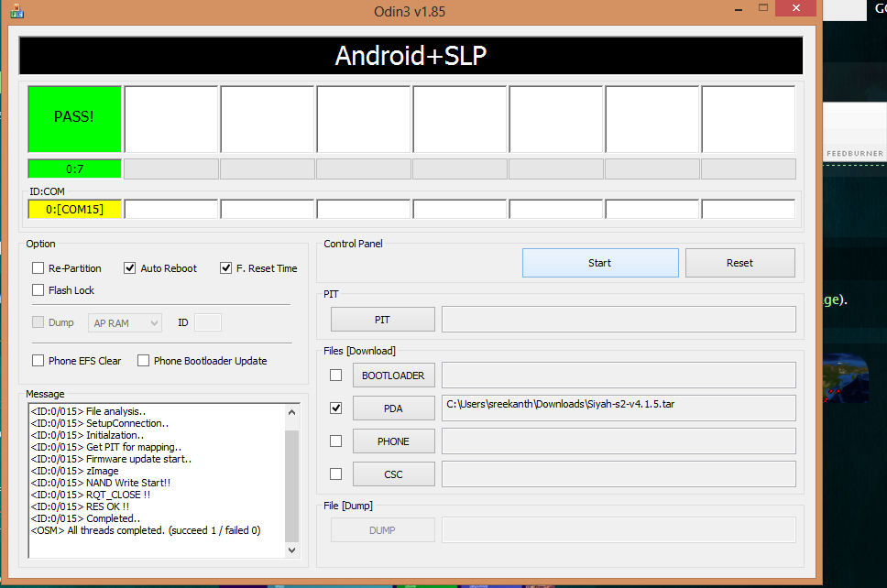
Task: Click the PDA path field with Siyah tar
Action: pyautogui.click(x=619, y=408)
